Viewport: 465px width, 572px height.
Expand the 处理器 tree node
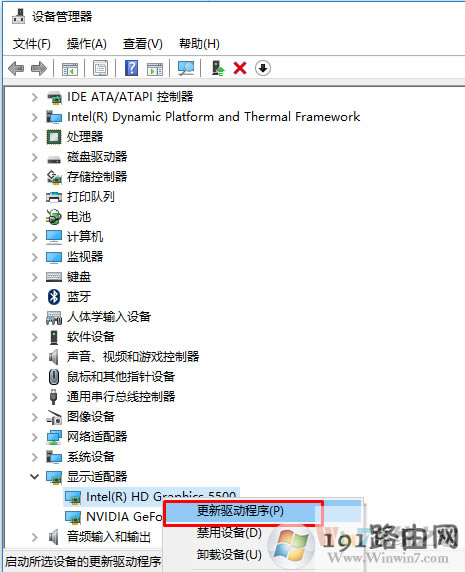(34, 137)
